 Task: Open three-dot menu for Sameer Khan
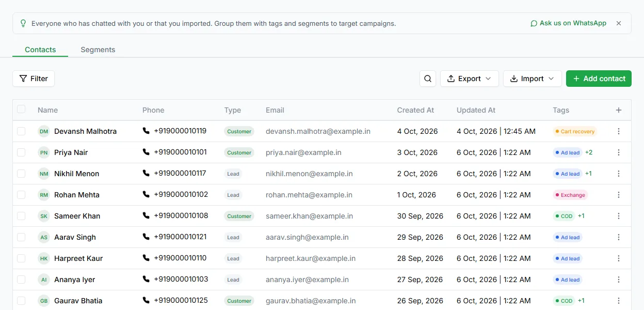pyautogui.click(x=619, y=216)
